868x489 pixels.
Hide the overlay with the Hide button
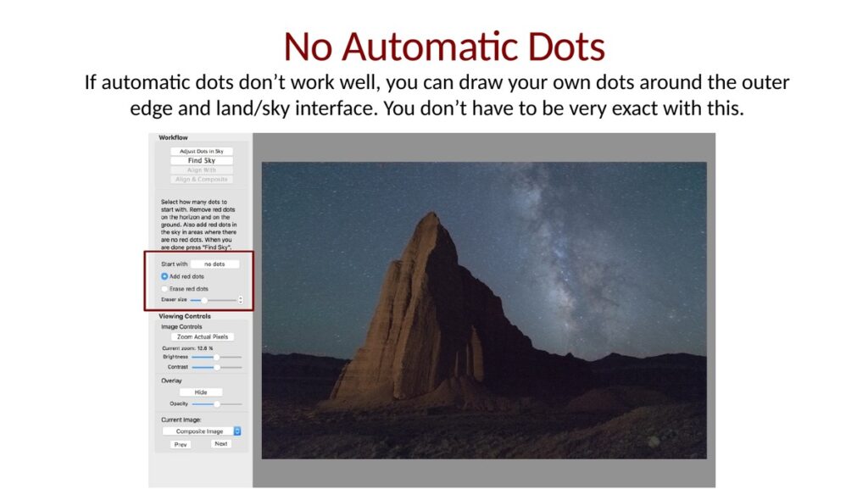click(201, 392)
